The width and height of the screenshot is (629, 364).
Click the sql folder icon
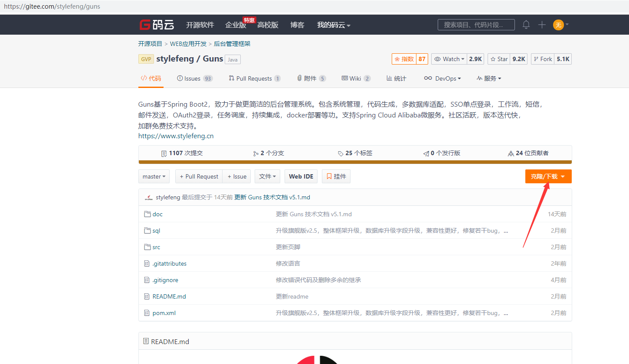tap(147, 231)
